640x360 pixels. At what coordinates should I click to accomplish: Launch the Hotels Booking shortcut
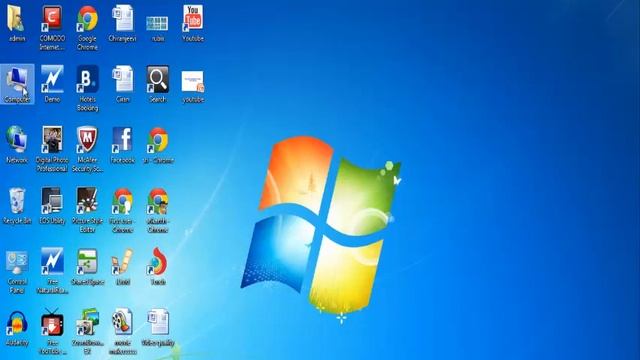[87, 80]
